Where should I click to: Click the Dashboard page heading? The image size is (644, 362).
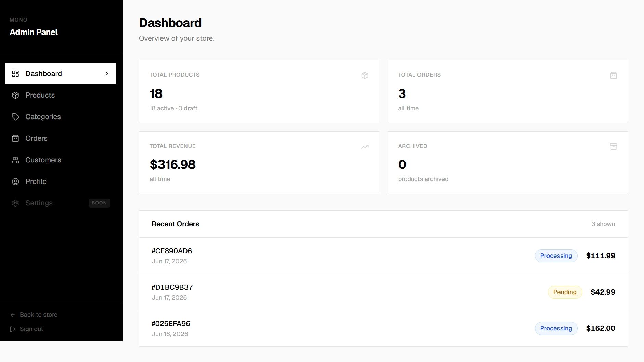pos(170,23)
